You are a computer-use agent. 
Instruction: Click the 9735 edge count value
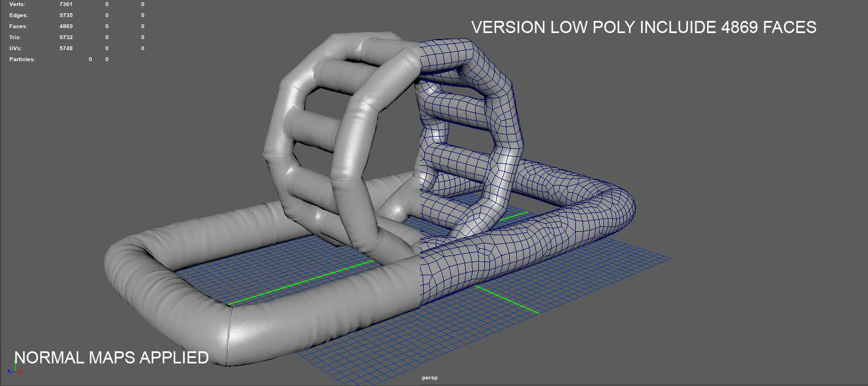point(66,15)
